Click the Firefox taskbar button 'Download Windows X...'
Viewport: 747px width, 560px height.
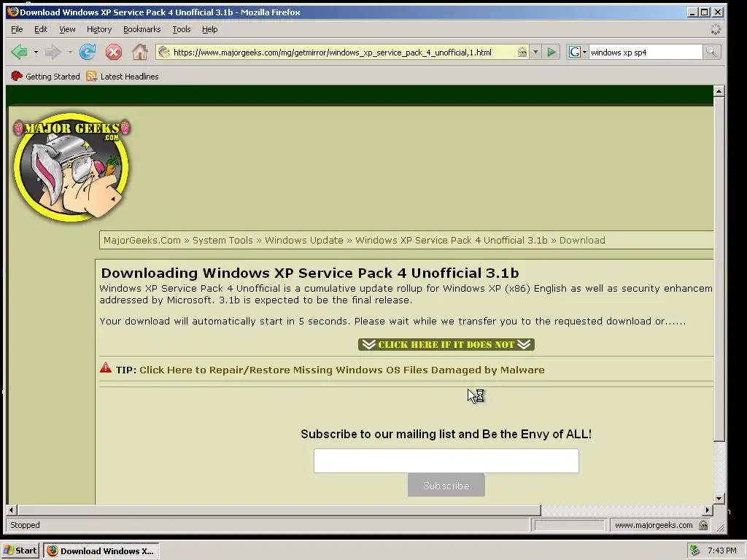pos(101,551)
